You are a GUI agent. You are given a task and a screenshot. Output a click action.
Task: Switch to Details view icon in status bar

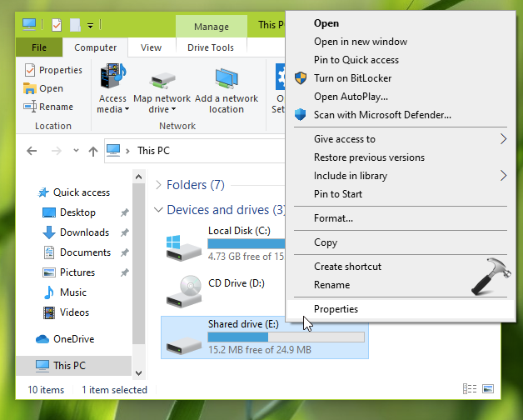470,389
